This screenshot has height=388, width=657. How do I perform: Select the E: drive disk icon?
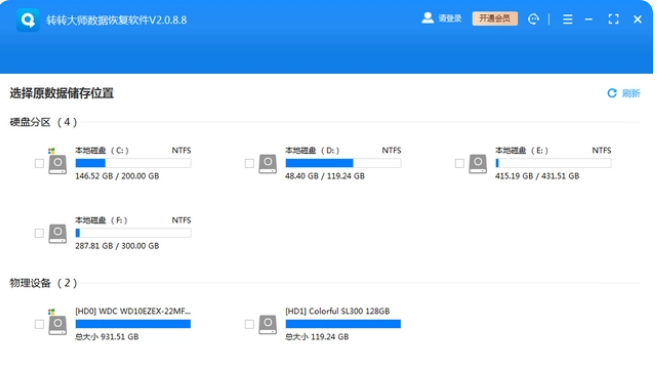tap(478, 163)
